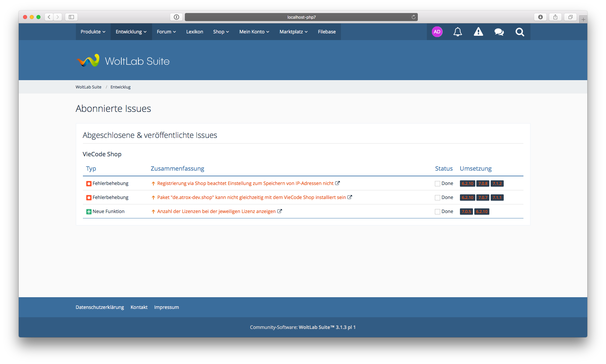Open the notifications bell icon
Screen dimensions: 606x364
pyautogui.click(x=458, y=32)
